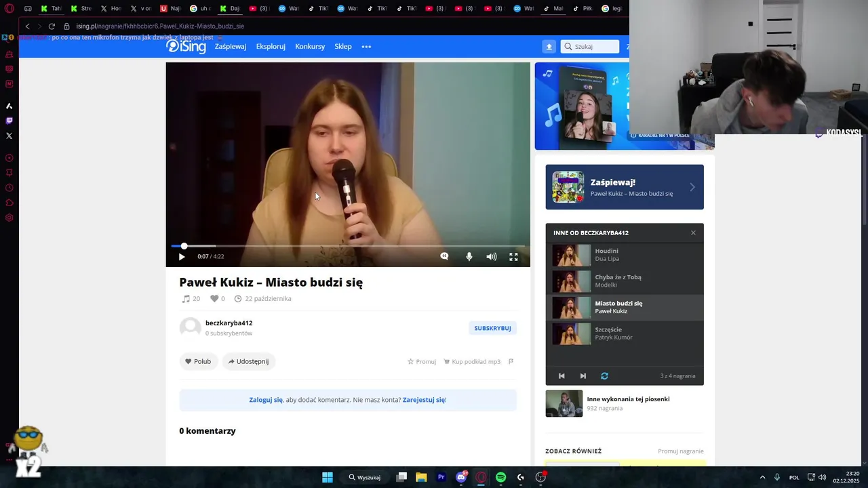Select the Chyba że z Tobą recording
The image size is (868, 488).
click(x=625, y=281)
